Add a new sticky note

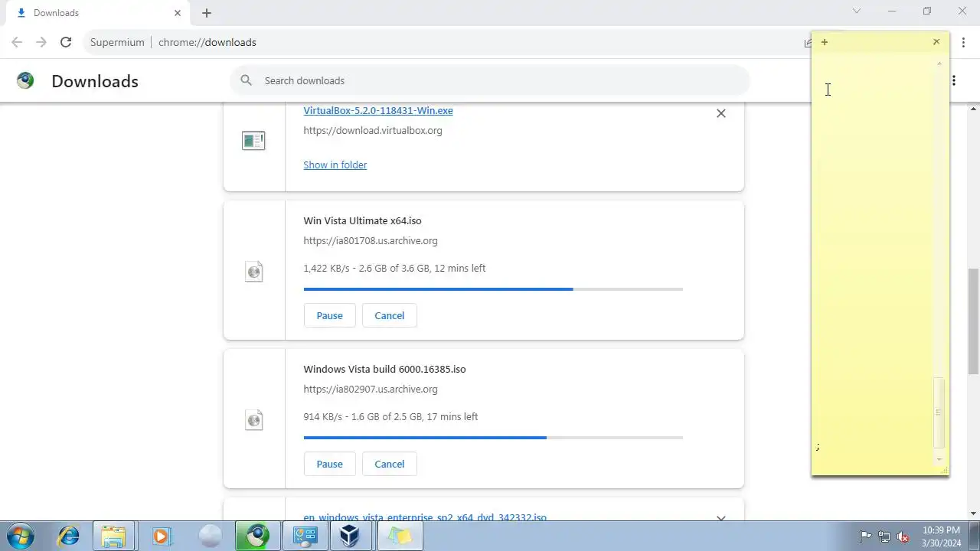(x=825, y=42)
